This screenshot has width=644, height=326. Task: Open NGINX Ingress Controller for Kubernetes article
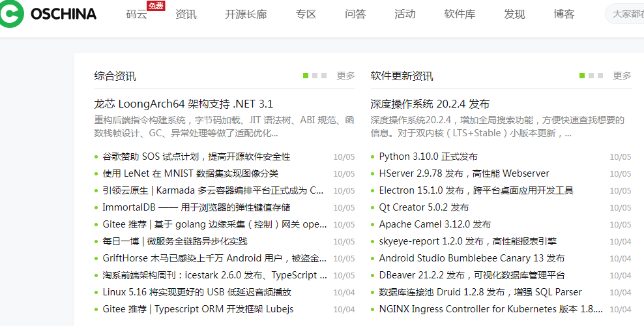[x=491, y=309]
